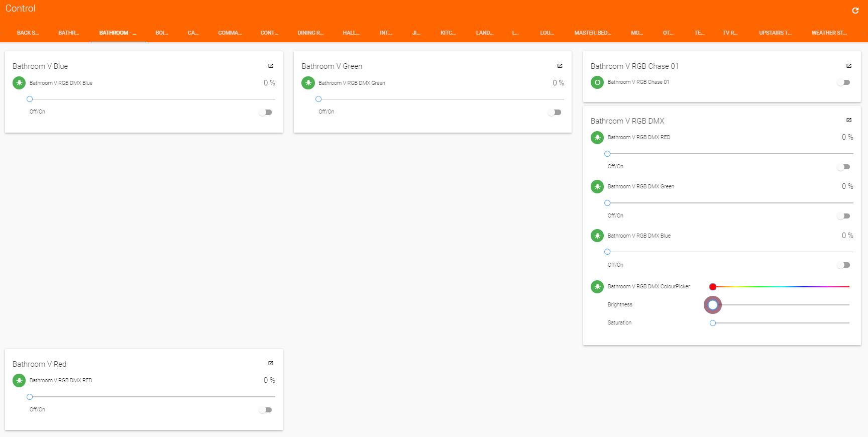Click the dimmer slider in Bathroom V Red card
This screenshot has height=437, width=868.
(152, 397)
